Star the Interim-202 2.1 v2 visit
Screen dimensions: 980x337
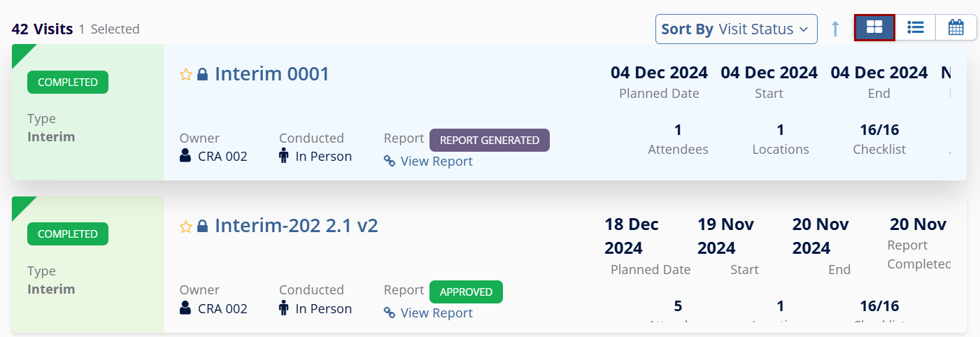(x=186, y=226)
